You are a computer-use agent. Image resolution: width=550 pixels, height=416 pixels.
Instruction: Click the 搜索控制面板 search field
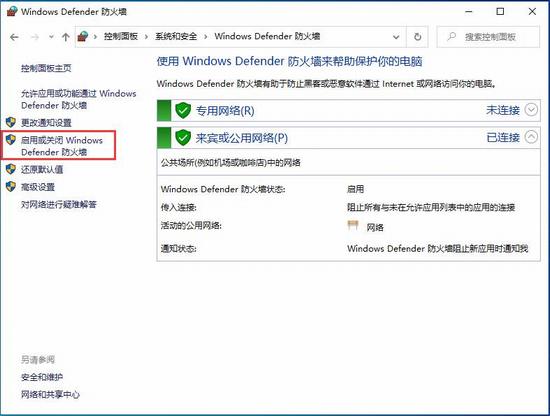(488, 36)
